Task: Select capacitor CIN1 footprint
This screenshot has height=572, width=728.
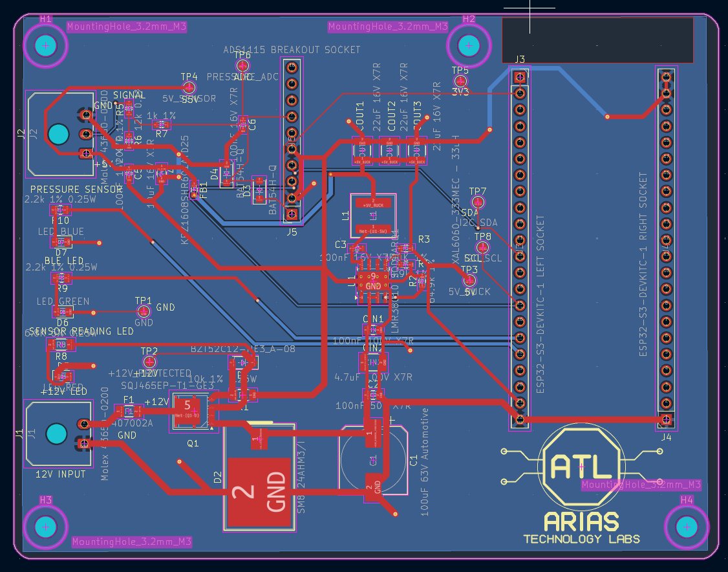Action: click(373, 331)
